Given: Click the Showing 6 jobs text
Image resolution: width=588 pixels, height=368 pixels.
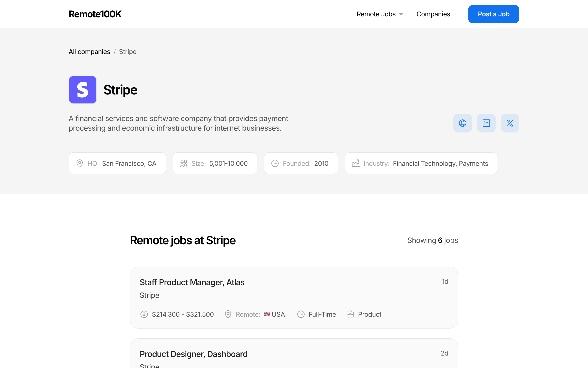Looking at the screenshot, I should point(432,240).
